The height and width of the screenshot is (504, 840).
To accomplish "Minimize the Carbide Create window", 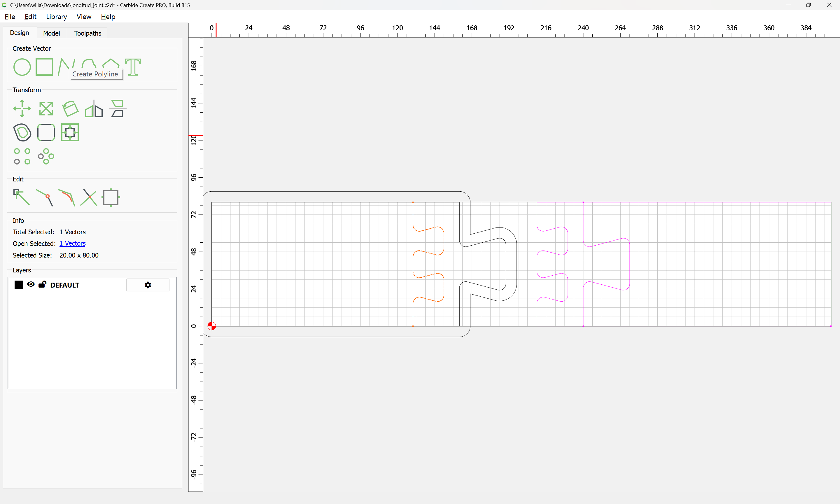I will point(788,5).
